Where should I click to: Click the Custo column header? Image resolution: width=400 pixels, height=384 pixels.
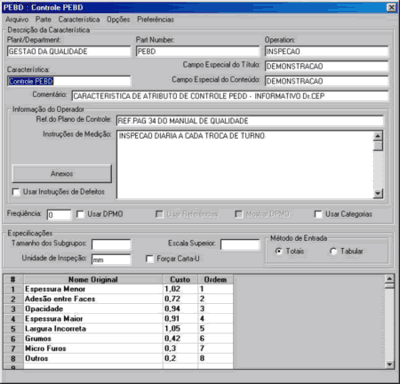click(x=180, y=279)
